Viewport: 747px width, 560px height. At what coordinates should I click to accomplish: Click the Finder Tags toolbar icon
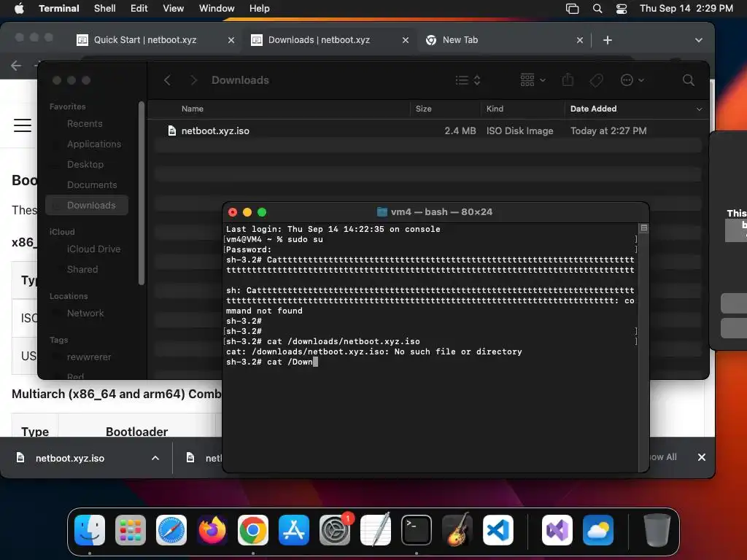point(596,80)
